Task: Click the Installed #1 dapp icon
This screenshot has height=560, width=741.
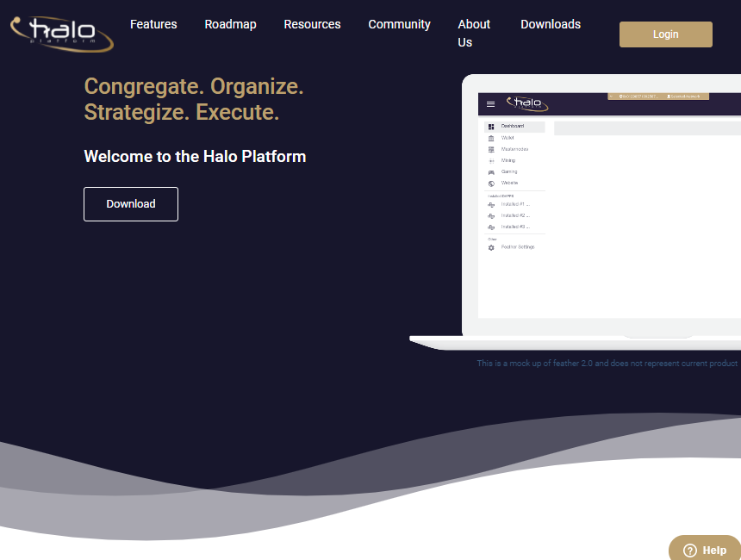Action: coord(491,204)
